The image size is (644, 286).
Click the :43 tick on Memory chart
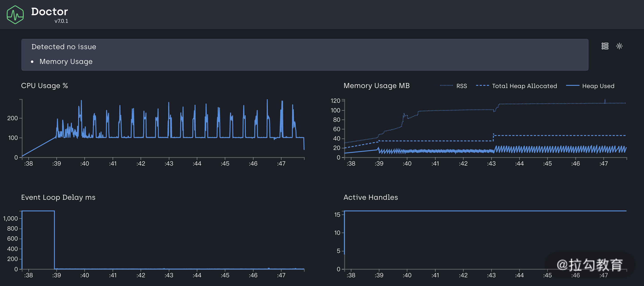[491, 164]
